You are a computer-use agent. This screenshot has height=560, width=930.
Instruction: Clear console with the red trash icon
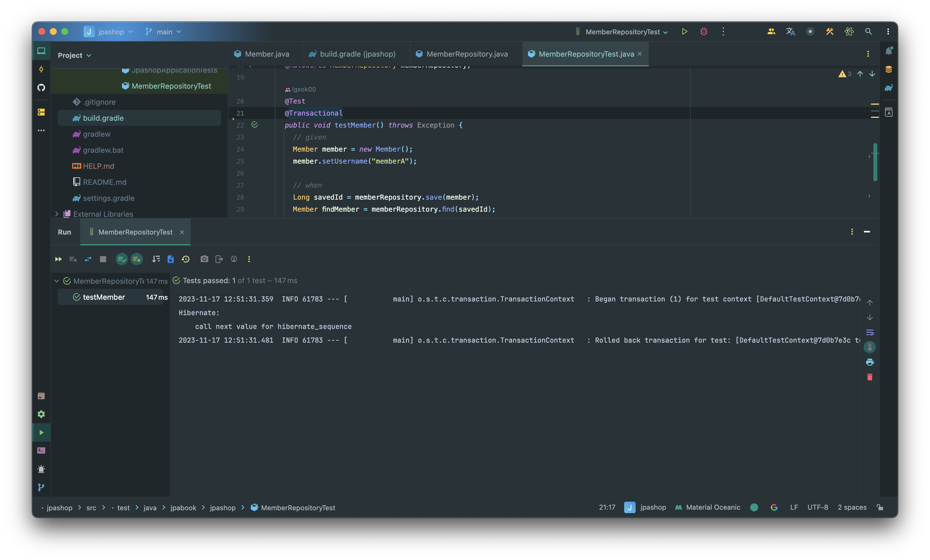[x=870, y=377]
